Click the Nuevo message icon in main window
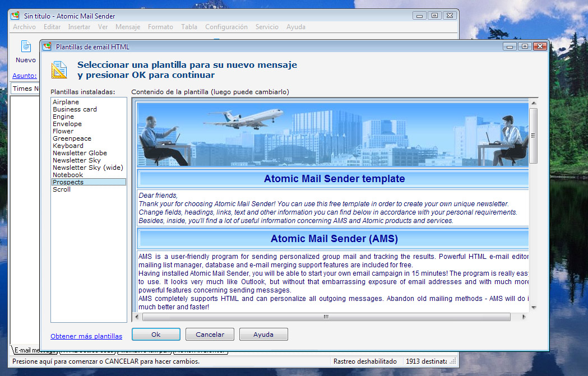Image resolution: width=588 pixels, height=376 pixels. 25,47
